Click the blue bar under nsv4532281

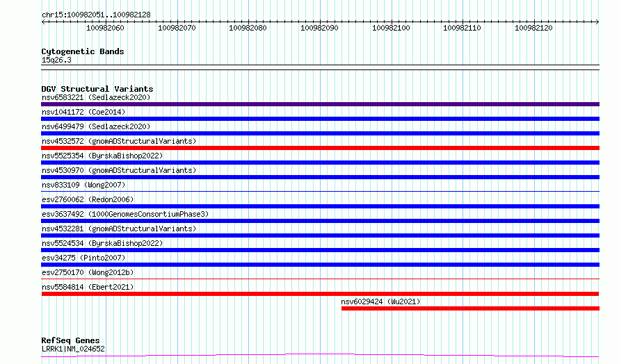pyautogui.click(x=320, y=235)
